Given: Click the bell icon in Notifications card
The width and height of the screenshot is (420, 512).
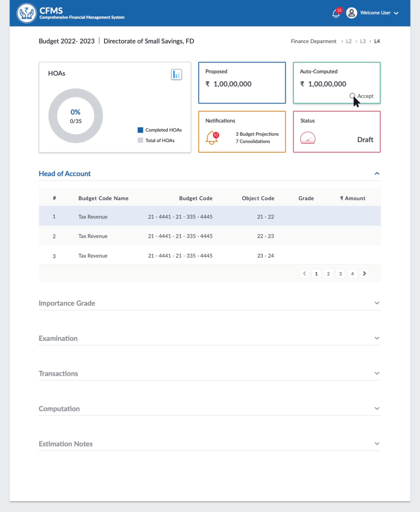Looking at the screenshot, I should click(212, 138).
